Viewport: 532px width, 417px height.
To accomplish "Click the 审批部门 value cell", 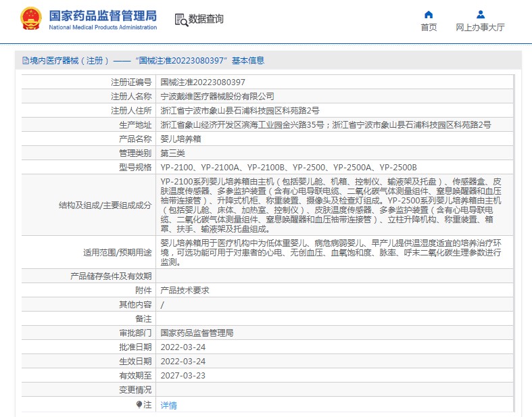I will (196, 333).
